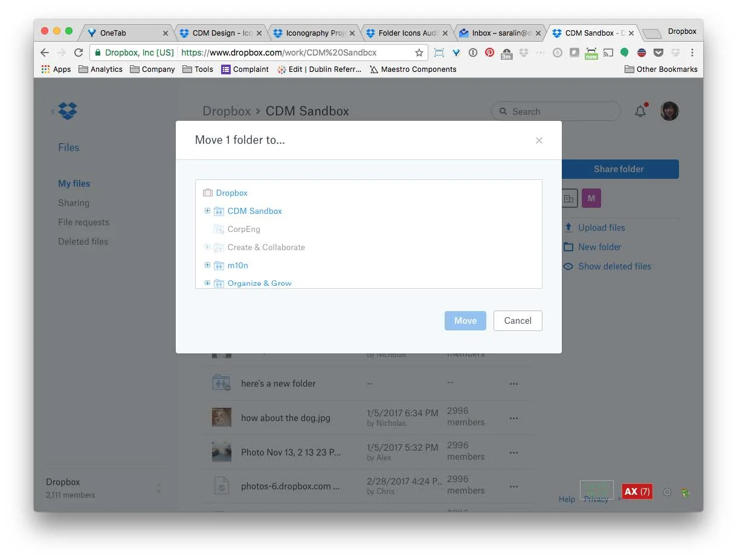Open the Photo Nov 13 thumbnail

coord(222,452)
